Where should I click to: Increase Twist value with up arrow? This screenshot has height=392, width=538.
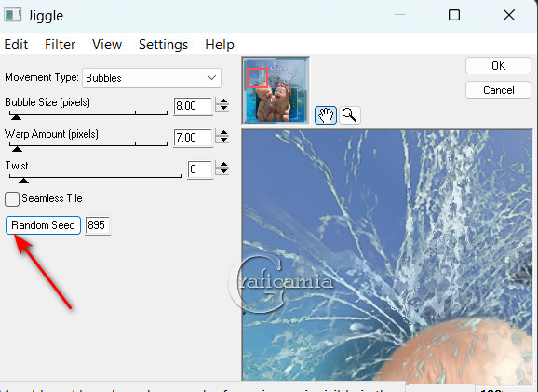coord(223,165)
